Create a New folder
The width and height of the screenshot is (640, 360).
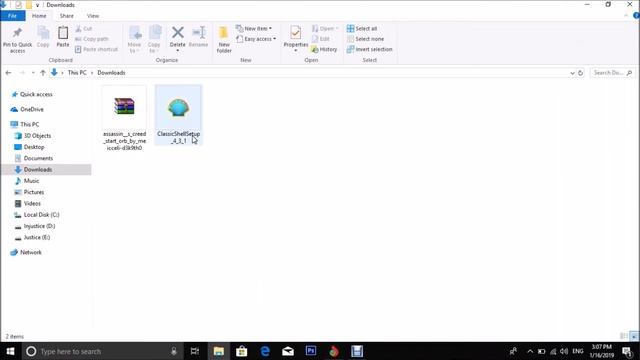(x=224, y=40)
